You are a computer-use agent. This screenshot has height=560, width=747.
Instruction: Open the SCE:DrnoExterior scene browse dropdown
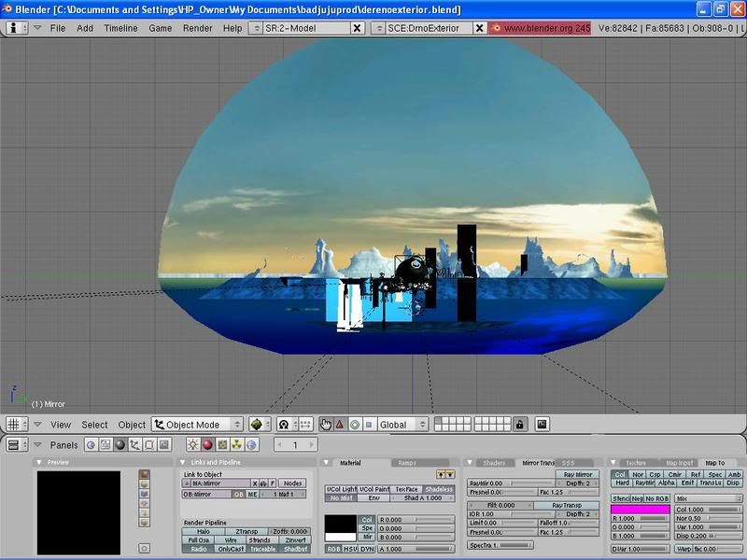[x=378, y=28]
